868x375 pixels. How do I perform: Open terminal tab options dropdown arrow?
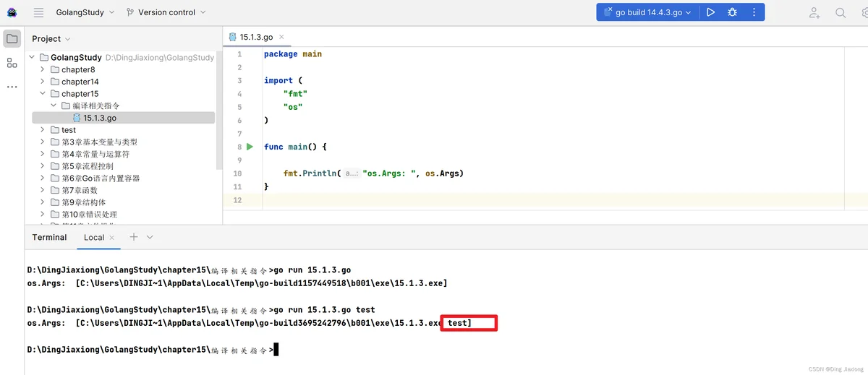click(x=150, y=237)
